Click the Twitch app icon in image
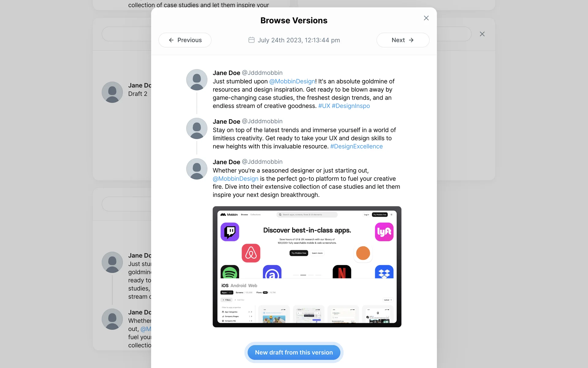The height and width of the screenshot is (368, 588). pyautogui.click(x=230, y=232)
